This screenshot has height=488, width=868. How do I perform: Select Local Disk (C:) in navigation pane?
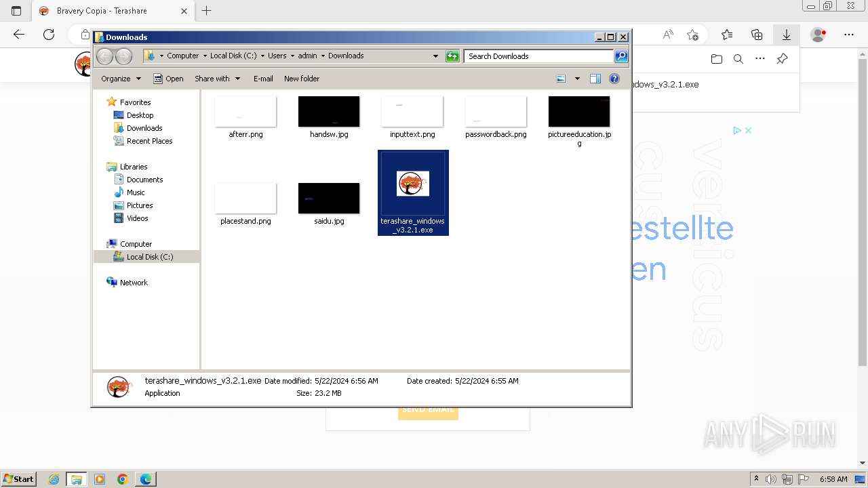pos(143,257)
